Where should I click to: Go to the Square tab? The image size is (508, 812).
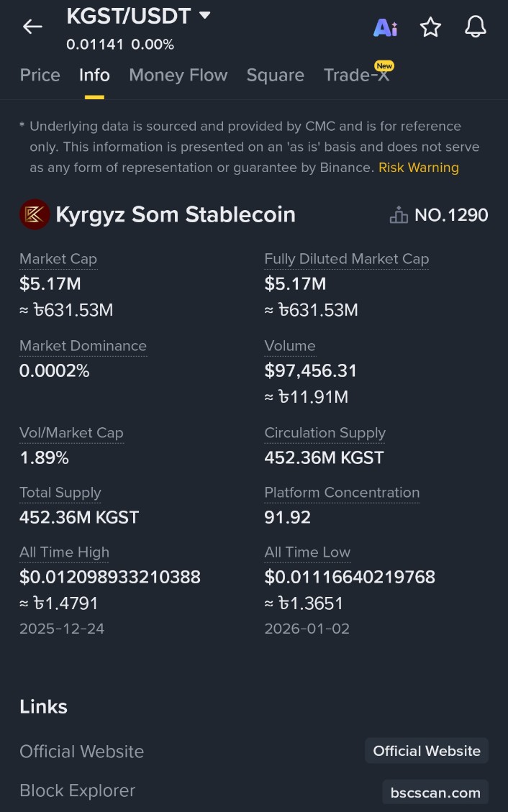[275, 75]
